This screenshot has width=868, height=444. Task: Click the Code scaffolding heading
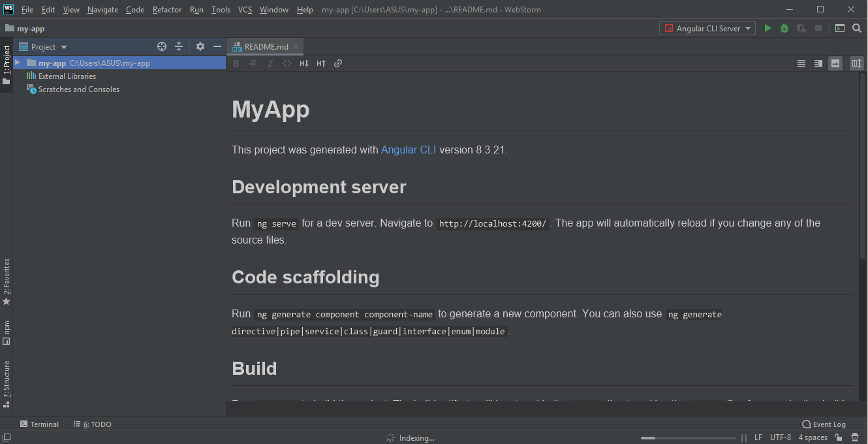click(305, 277)
